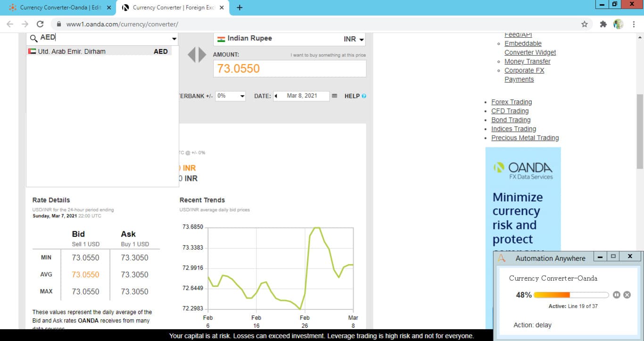Stop the Automation Anywhere task
This screenshot has width=644, height=341.
tap(627, 295)
